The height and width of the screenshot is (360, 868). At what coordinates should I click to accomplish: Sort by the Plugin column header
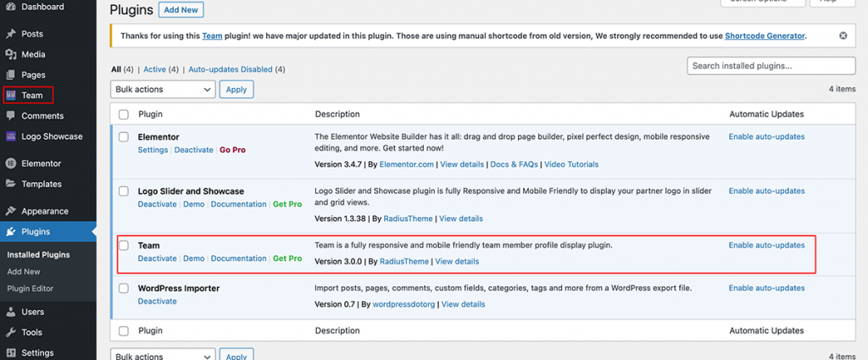tap(150, 114)
